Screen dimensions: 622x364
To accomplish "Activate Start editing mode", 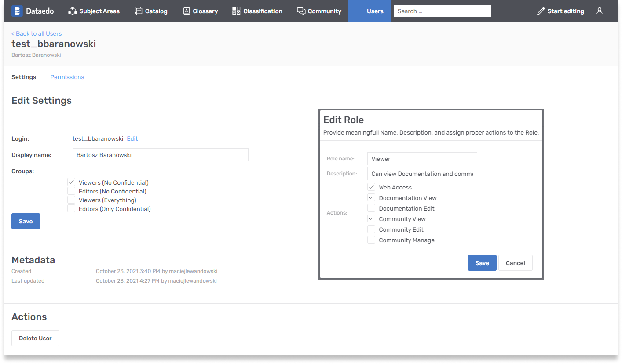I will 560,11.
